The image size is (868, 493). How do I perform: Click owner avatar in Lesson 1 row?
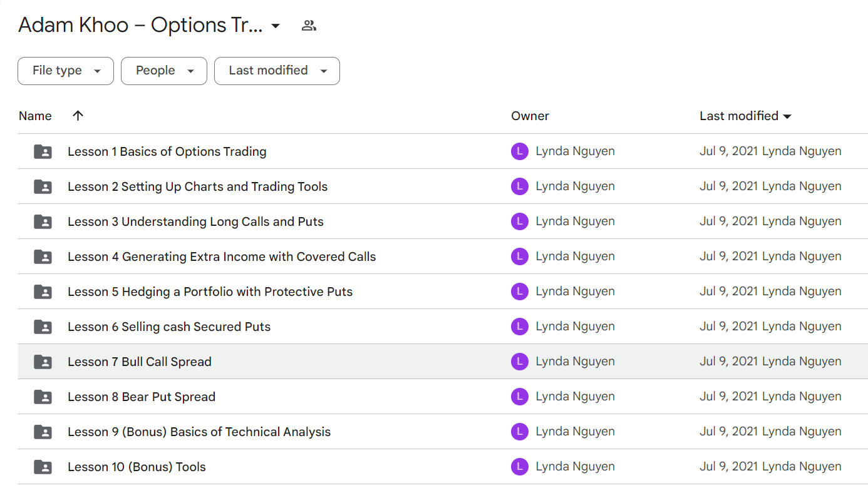[520, 151]
